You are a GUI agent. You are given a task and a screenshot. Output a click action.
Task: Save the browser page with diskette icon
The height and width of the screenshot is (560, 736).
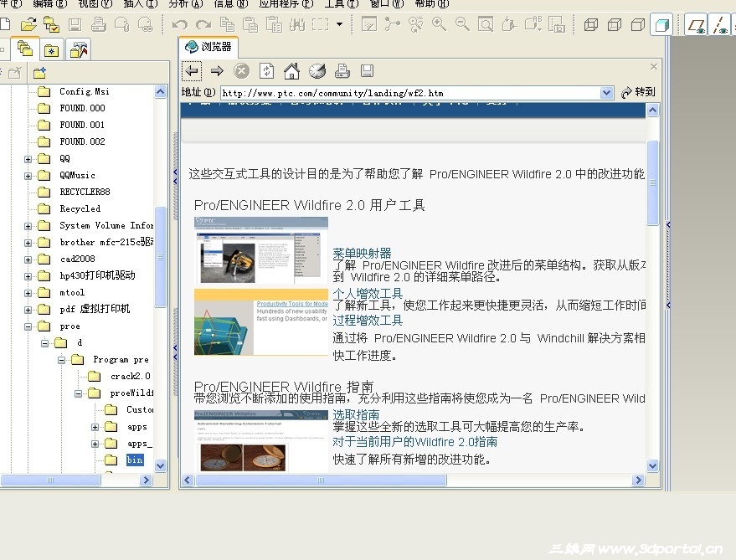[x=367, y=71]
